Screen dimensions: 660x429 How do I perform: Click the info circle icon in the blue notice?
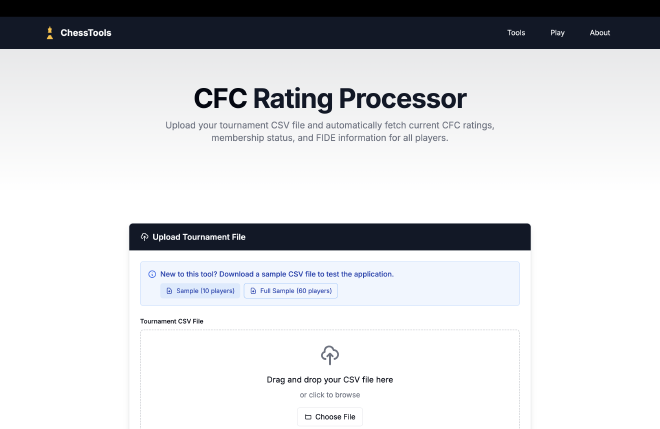pyautogui.click(x=152, y=274)
